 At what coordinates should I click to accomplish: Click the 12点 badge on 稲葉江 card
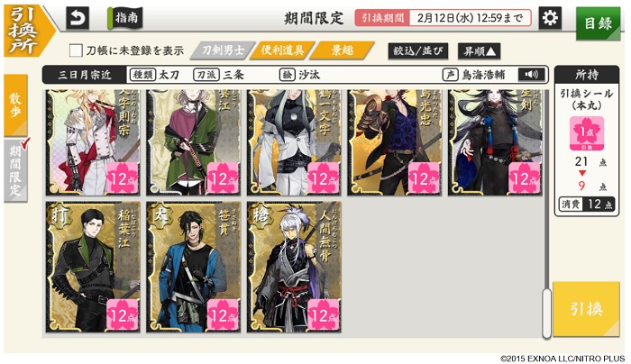click(x=123, y=315)
